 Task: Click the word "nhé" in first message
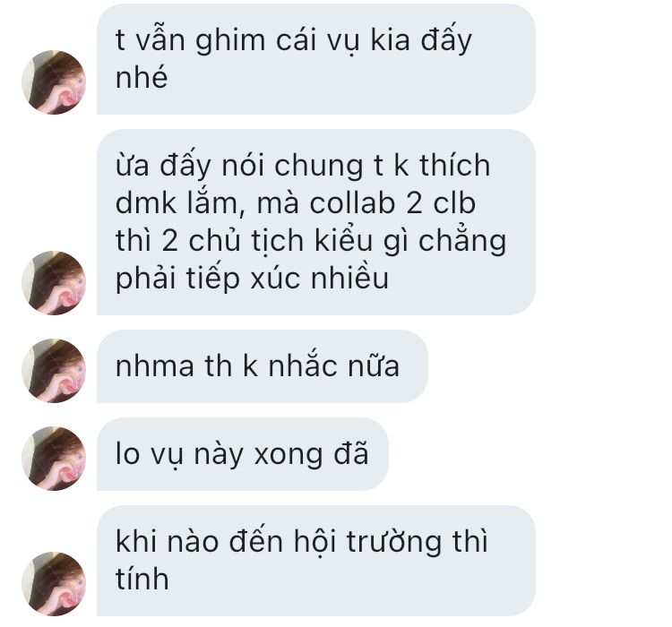pos(142,77)
